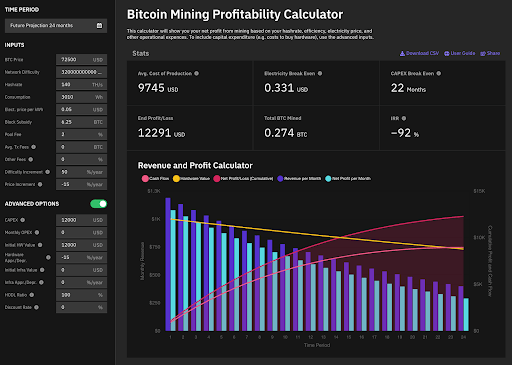Show info for Avg. Cost of Production

[197, 73]
